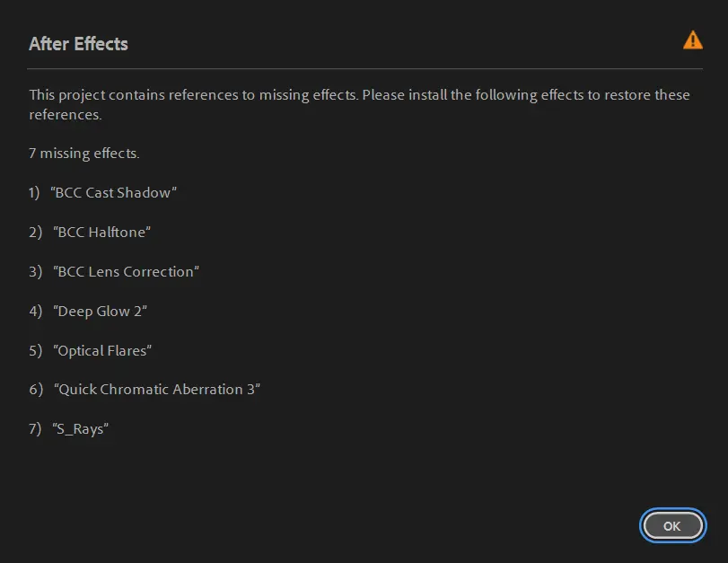Click list number 1 beside BCC Cast Shadow
The height and width of the screenshot is (563, 728).
[x=35, y=193]
